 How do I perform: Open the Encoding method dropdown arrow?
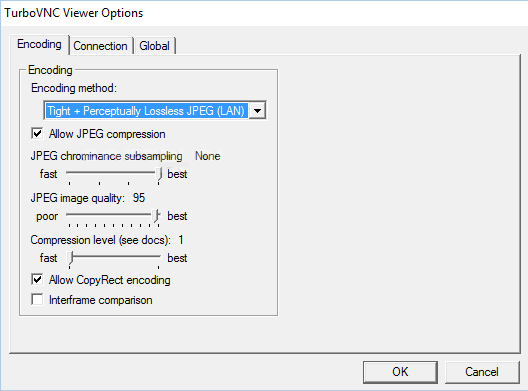pos(258,110)
